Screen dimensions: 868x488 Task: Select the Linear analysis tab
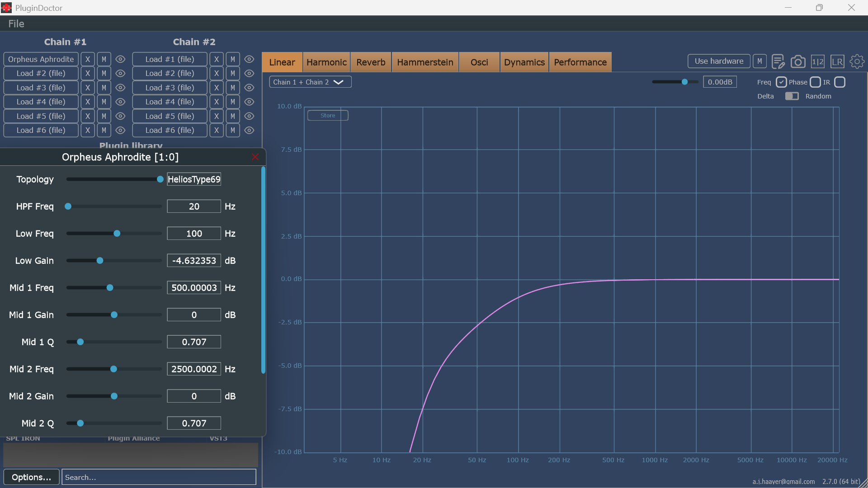[282, 62]
